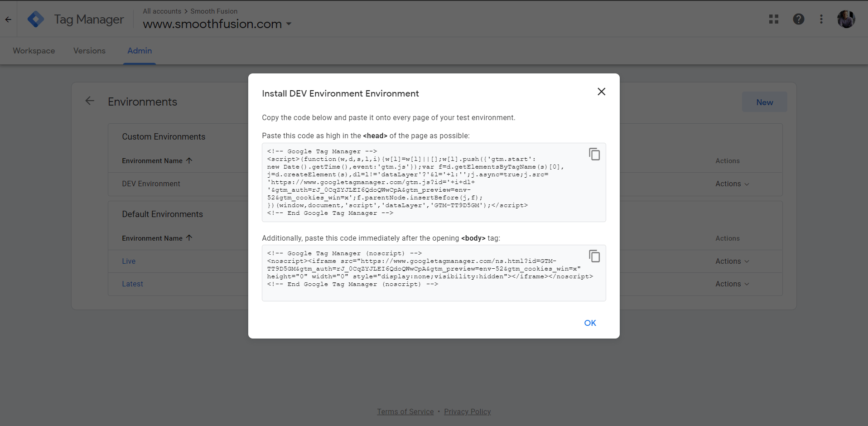
Task: Select the DEV Environment row name
Action: pyautogui.click(x=151, y=184)
